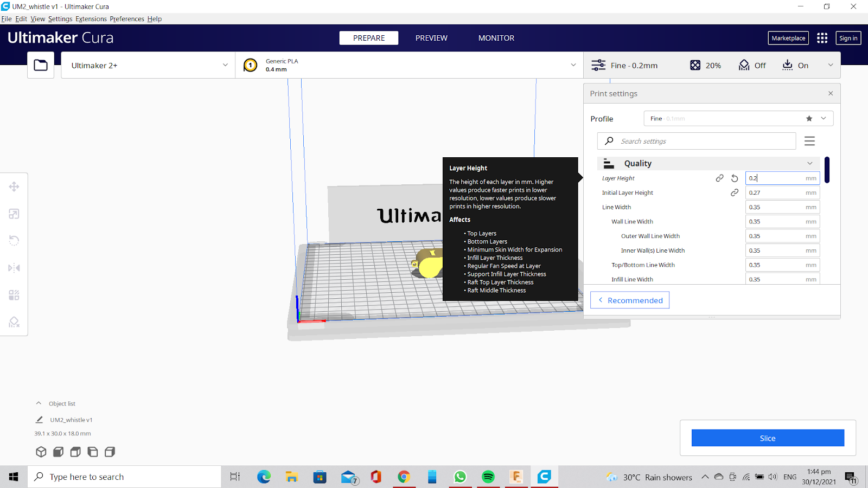This screenshot has width=868, height=488.
Task: Open the Marketplace
Action: [788, 38]
